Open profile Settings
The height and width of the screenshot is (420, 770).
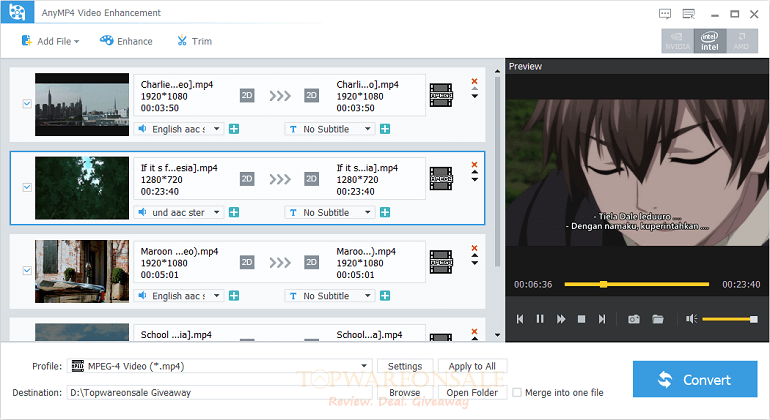click(x=405, y=366)
